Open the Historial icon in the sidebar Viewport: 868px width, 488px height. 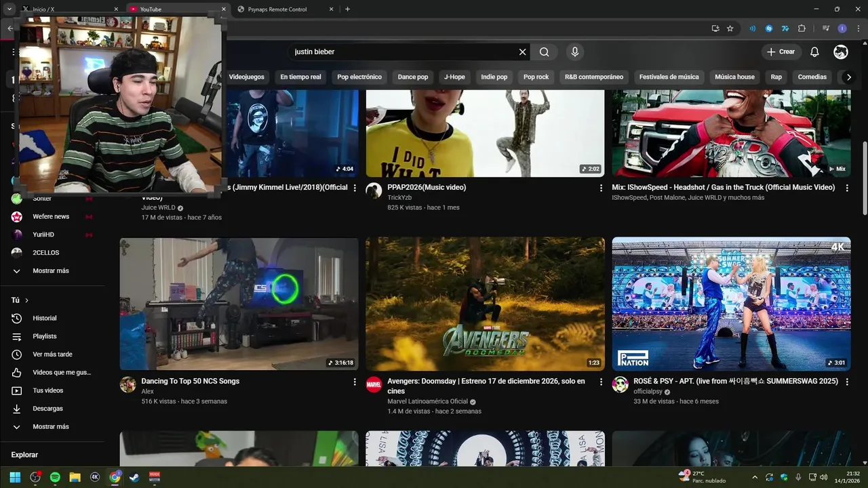(17, 319)
